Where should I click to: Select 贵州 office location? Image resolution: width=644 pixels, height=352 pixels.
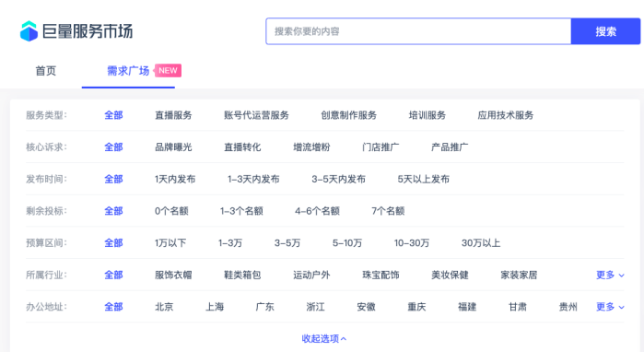point(568,307)
